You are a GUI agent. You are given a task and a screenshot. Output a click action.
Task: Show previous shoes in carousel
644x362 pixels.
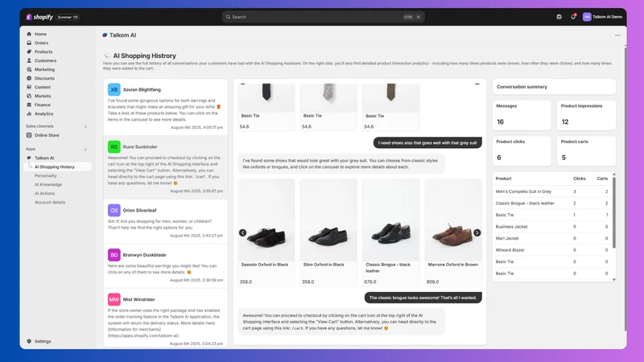[x=243, y=232]
